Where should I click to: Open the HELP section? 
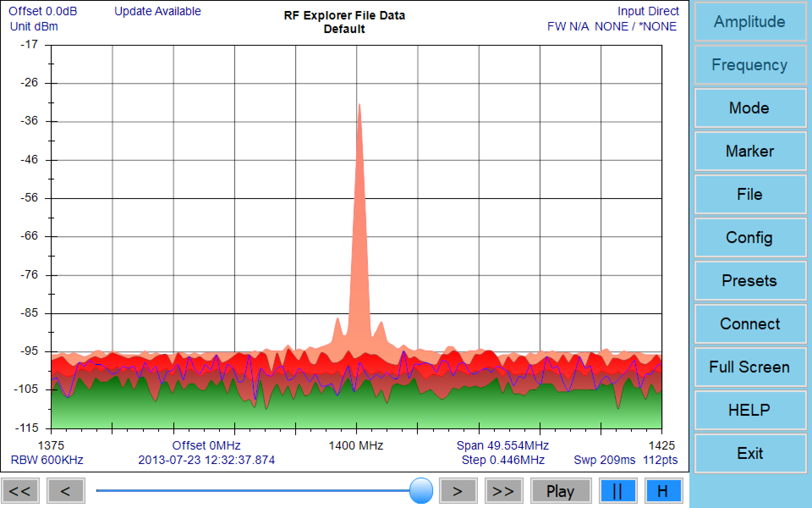coord(750,410)
